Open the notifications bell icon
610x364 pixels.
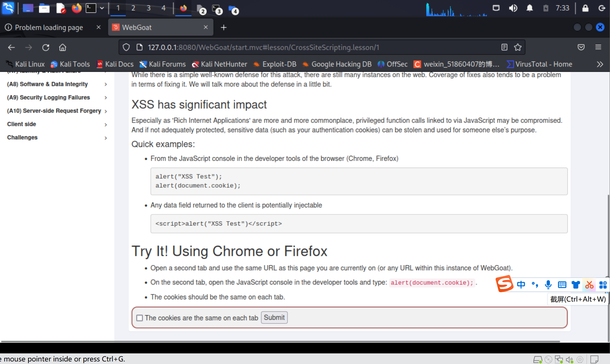point(529,8)
